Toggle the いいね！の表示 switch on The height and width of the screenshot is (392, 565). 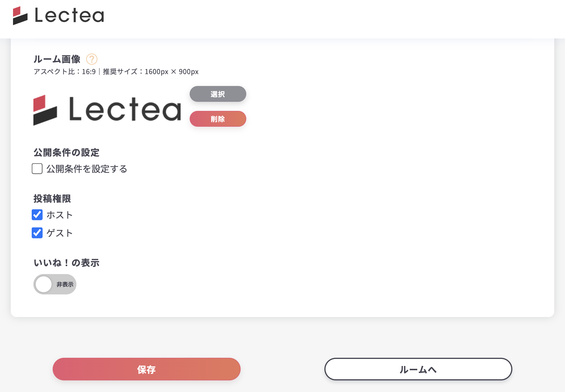click(x=55, y=284)
